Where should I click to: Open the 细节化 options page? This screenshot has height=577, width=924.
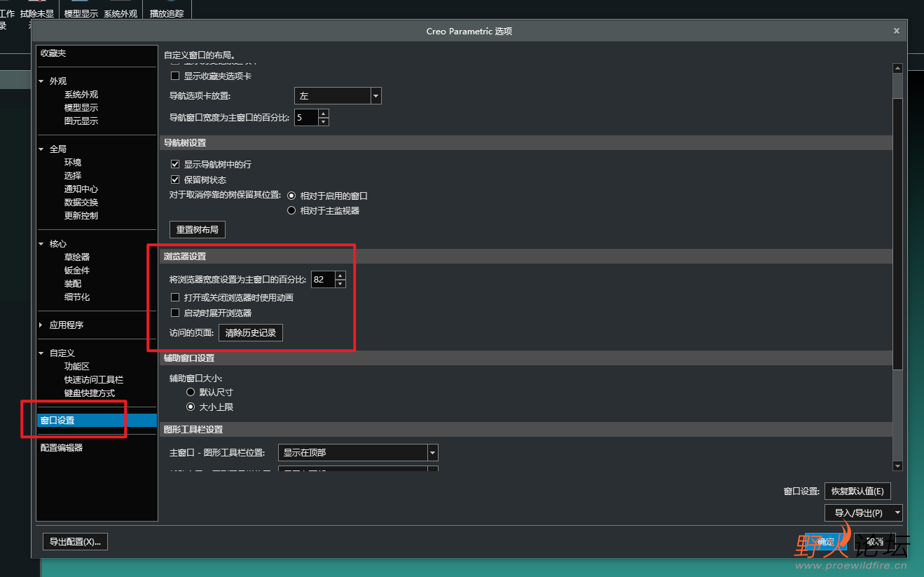(77, 297)
